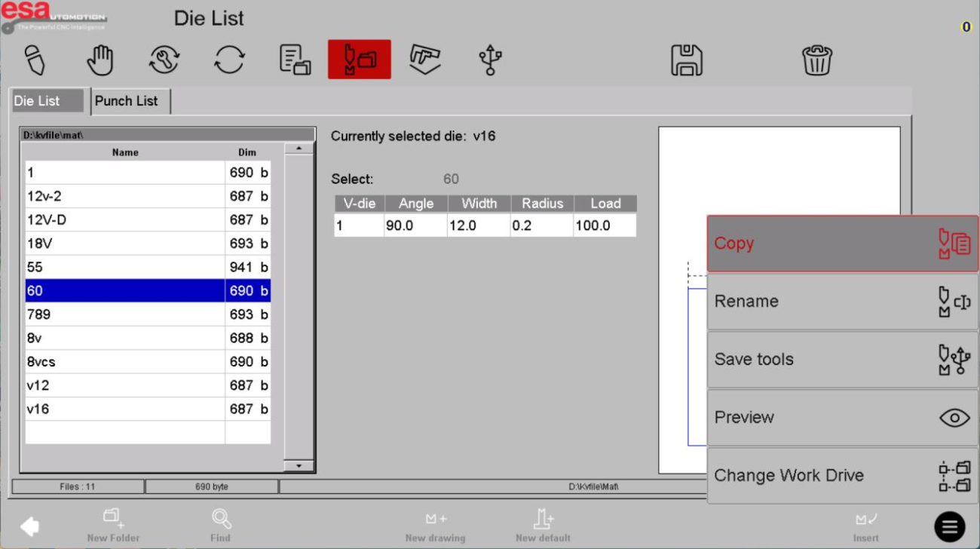980x549 pixels.
Task: Click the circular refresh arrows icon
Action: point(229,60)
